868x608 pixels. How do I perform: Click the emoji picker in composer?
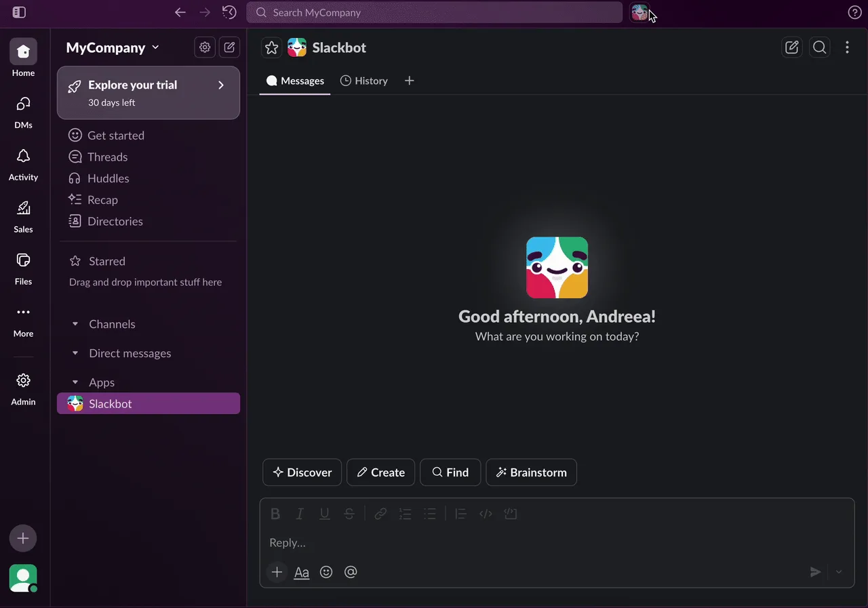pyautogui.click(x=326, y=572)
